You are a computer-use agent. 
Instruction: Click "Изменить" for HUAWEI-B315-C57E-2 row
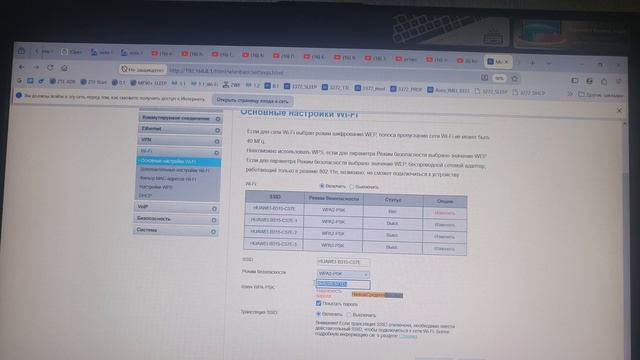[x=444, y=237]
